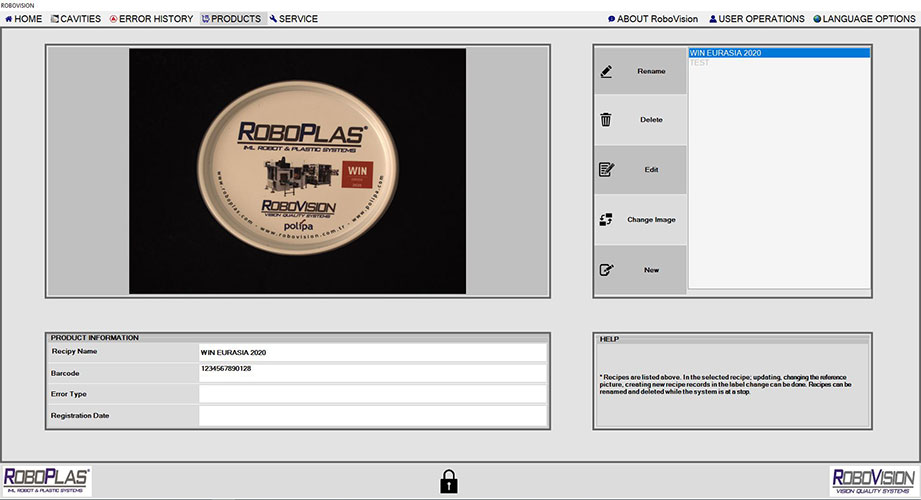Click the Recipy Name label
This screenshot has height=500, width=921.
coord(74,351)
